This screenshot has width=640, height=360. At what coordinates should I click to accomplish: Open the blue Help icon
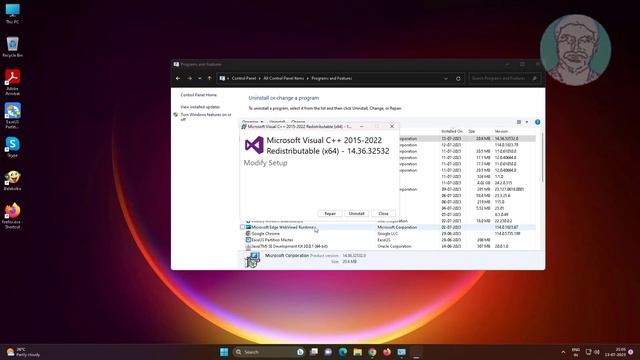tap(538, 122)
